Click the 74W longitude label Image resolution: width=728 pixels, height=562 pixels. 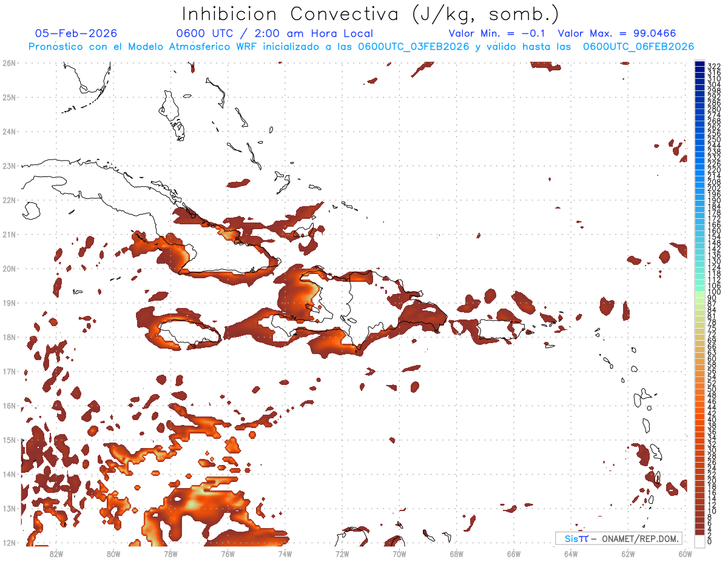(285, 553)
